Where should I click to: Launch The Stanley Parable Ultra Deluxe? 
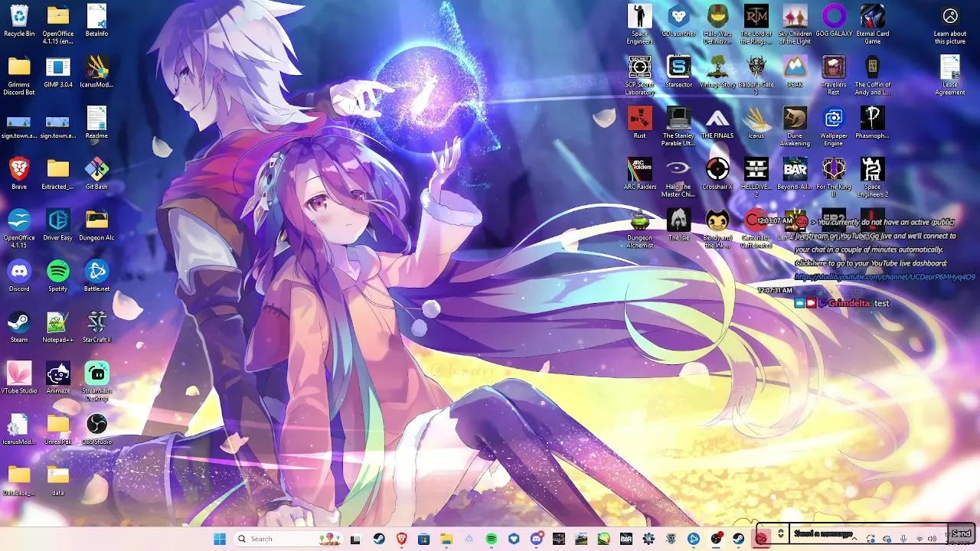678,127
